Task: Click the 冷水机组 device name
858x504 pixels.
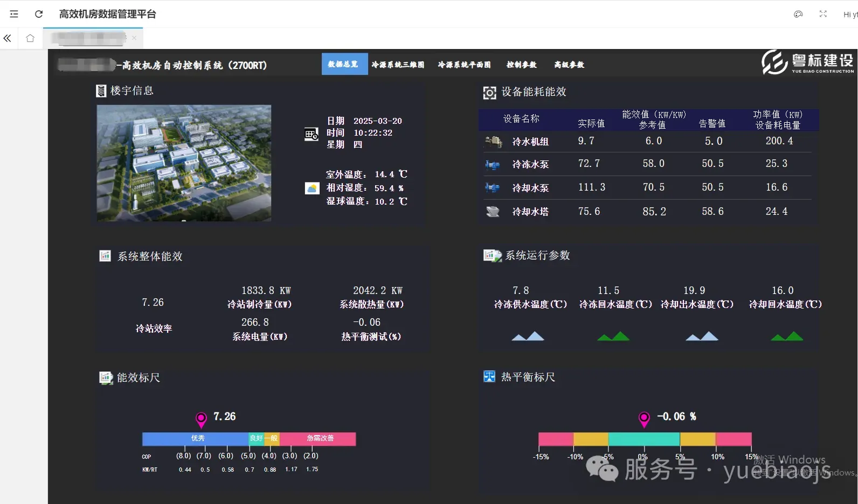Action: click(530, 142)
